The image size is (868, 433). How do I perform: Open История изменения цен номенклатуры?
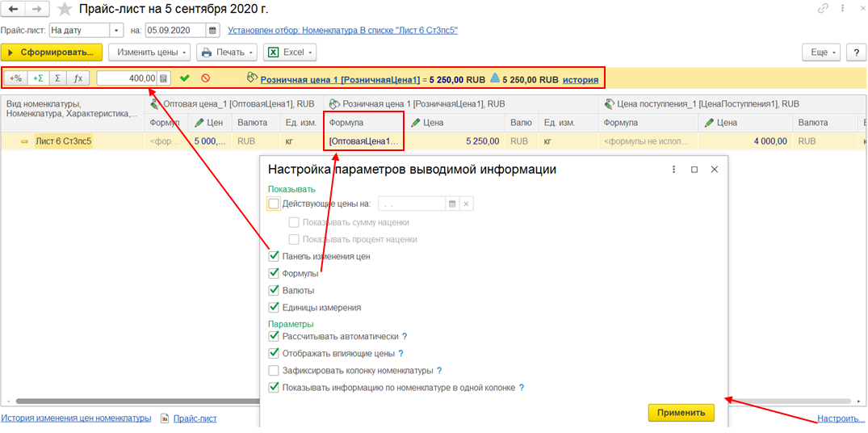(x=77, y=418)
